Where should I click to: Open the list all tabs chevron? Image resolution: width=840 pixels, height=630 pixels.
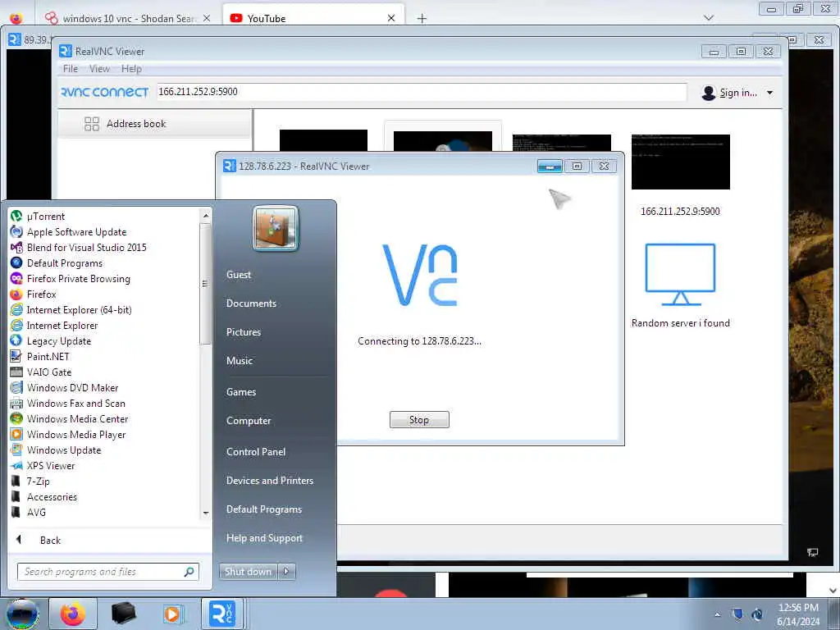[x=708, y=18]
